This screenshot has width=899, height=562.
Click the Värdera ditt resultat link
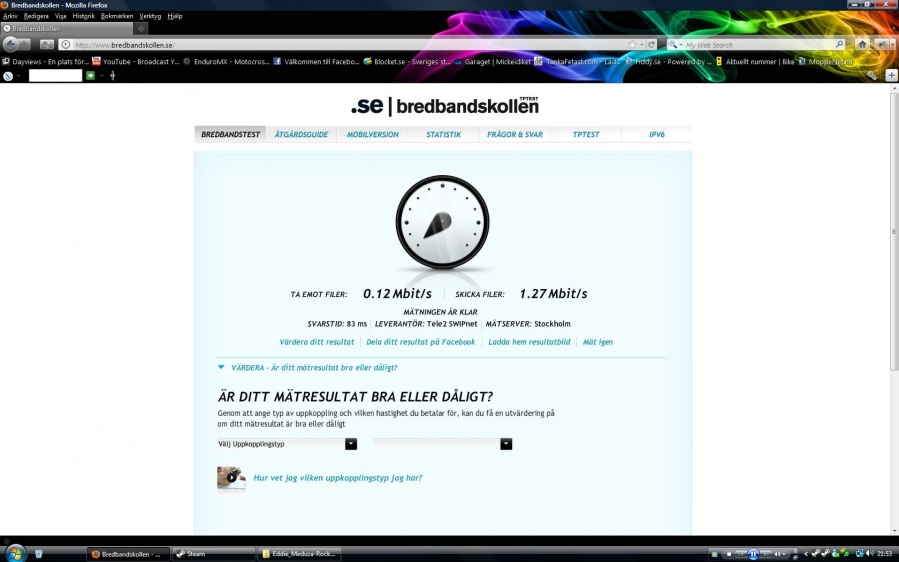[316, 342]
